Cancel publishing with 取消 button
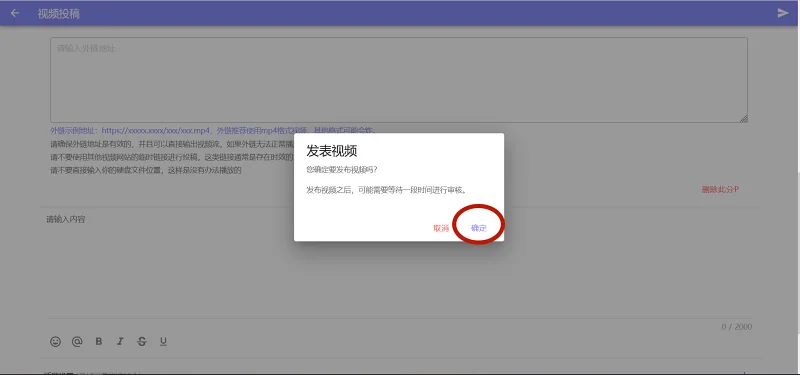Viewport: 800px width, 375px height. (x=441, y=228)
